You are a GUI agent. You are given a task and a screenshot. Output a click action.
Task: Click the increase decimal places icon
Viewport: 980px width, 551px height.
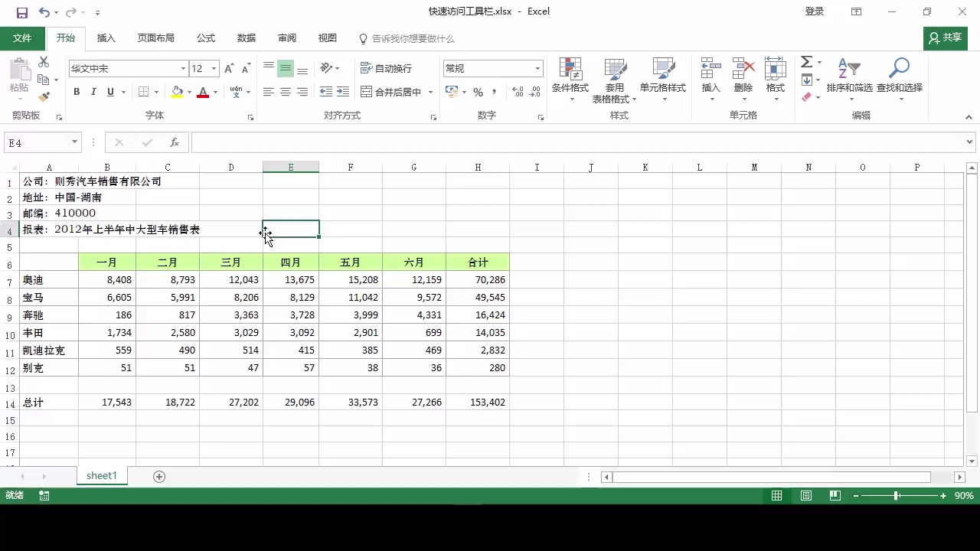point(516,92)
